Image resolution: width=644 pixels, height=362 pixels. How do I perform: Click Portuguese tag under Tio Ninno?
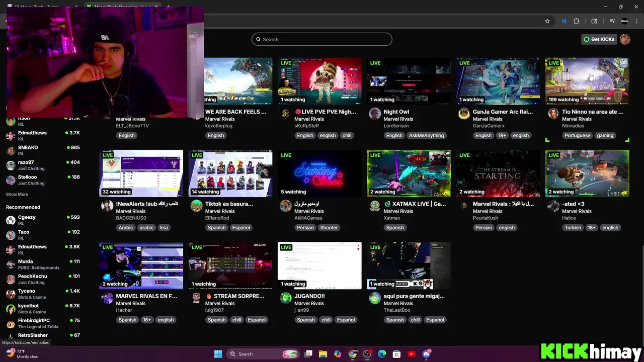(x=577, y=135)
